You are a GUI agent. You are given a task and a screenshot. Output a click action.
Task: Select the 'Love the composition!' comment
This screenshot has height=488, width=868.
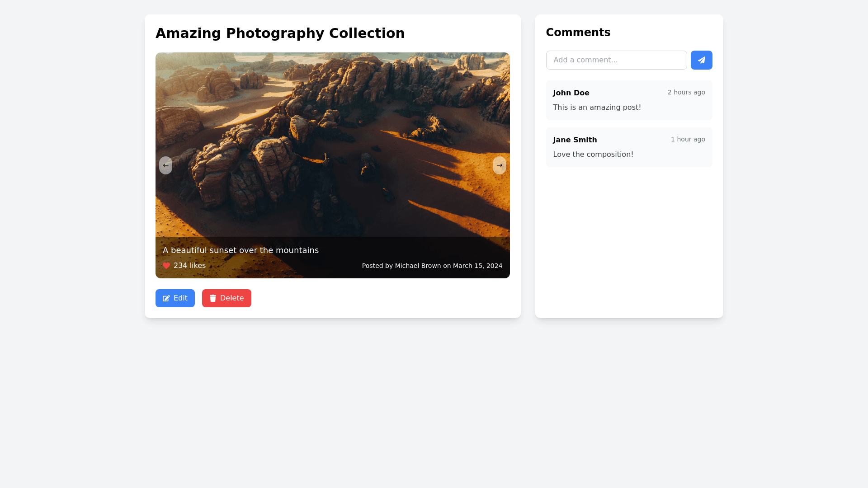pyautogui.click(x=593, y=155)
